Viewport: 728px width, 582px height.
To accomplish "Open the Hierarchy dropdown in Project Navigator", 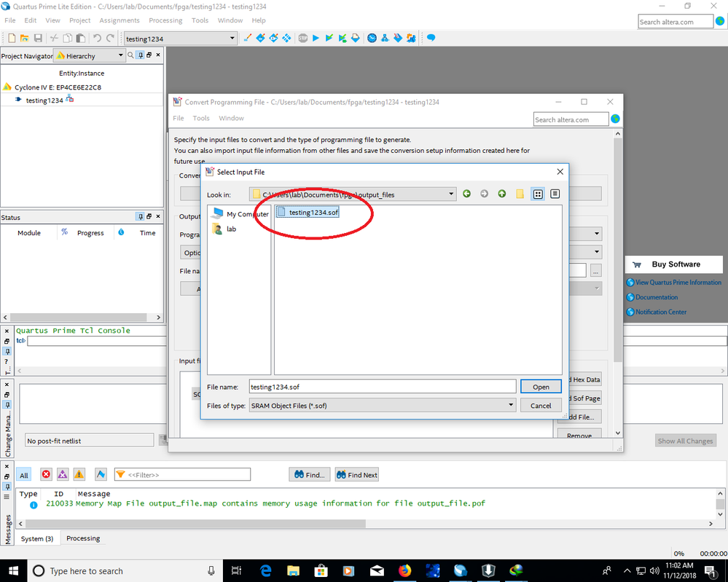I will [x=121, y=55].
